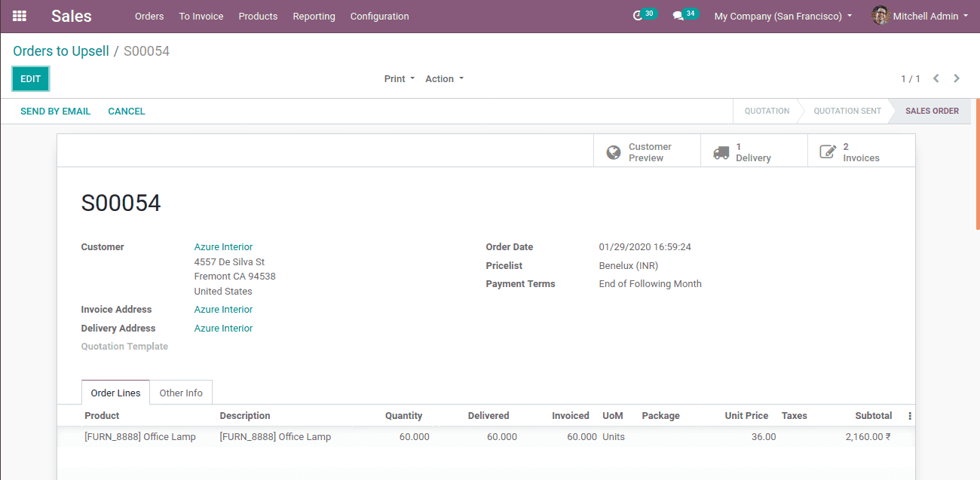Click the EDIT button

coord(31,79)
